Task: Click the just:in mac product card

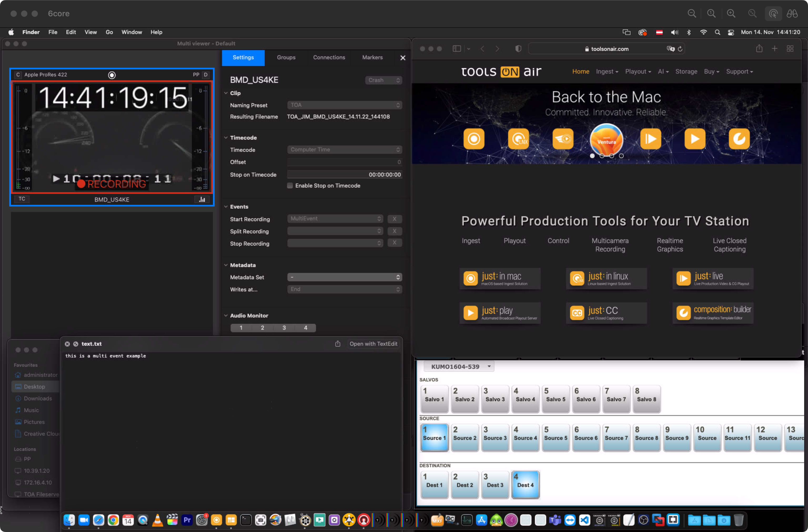Action: tap(500, 279)
